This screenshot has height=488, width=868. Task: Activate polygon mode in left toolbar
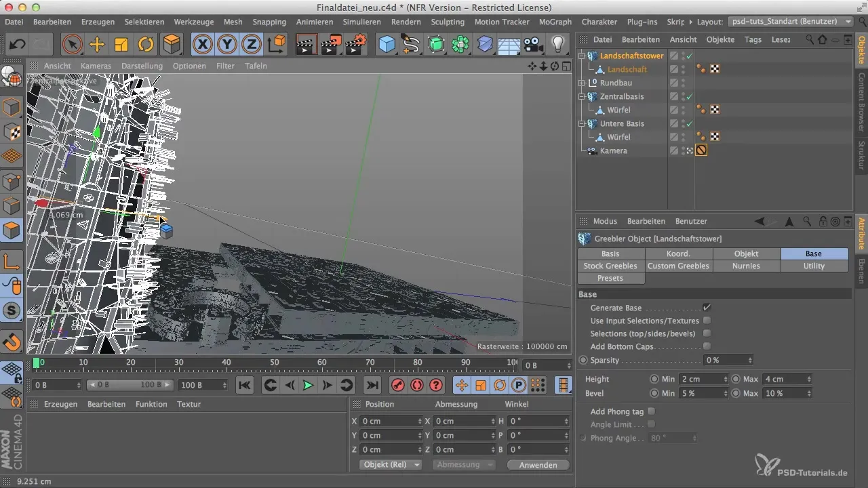click(x=12, y=230)
